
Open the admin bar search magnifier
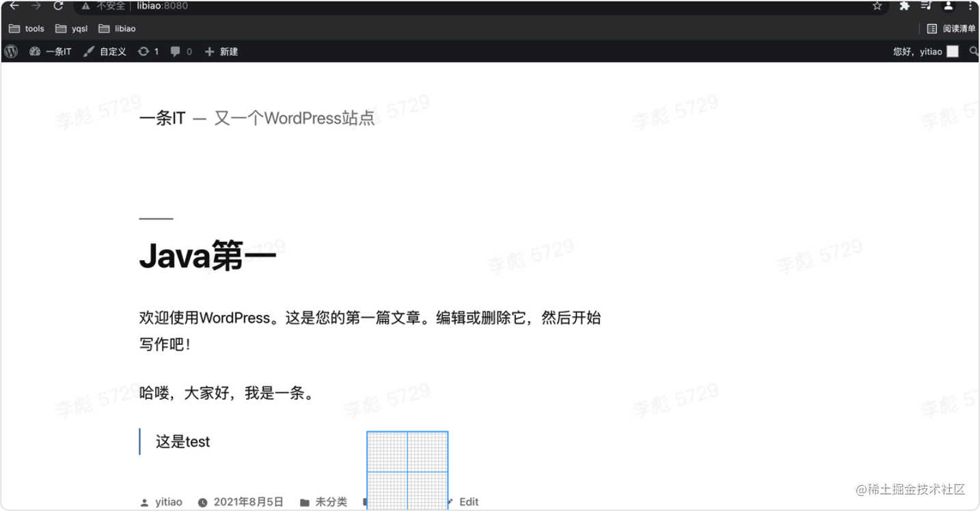point(974,51)
